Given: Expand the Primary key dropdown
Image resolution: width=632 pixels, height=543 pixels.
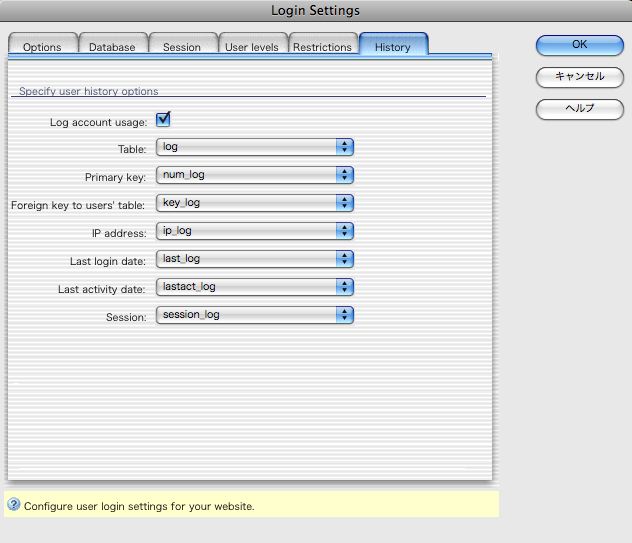Looking at the screenshot, I should tap(255, 175).
